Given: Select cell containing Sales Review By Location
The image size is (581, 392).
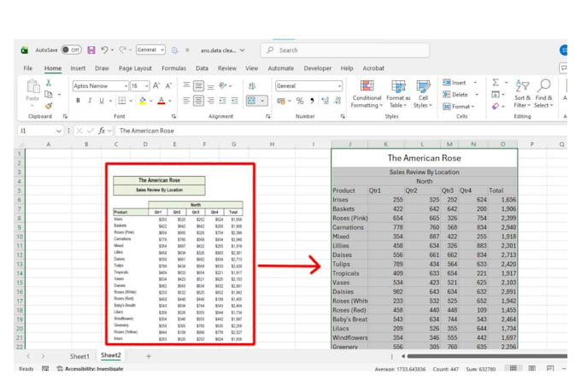Looking at the screenshot, I should click(x=425, y=172).
